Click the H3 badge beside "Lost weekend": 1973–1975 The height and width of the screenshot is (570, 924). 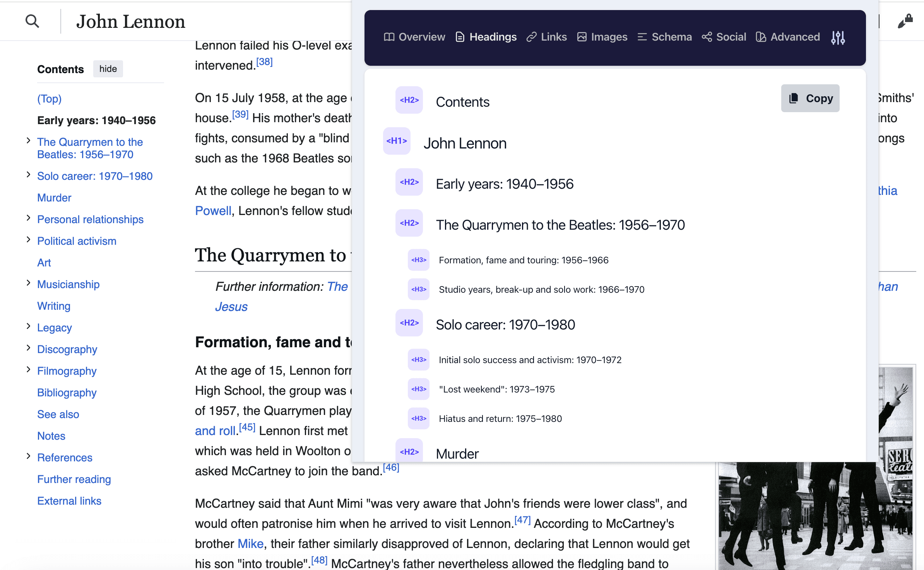[419, 389]
